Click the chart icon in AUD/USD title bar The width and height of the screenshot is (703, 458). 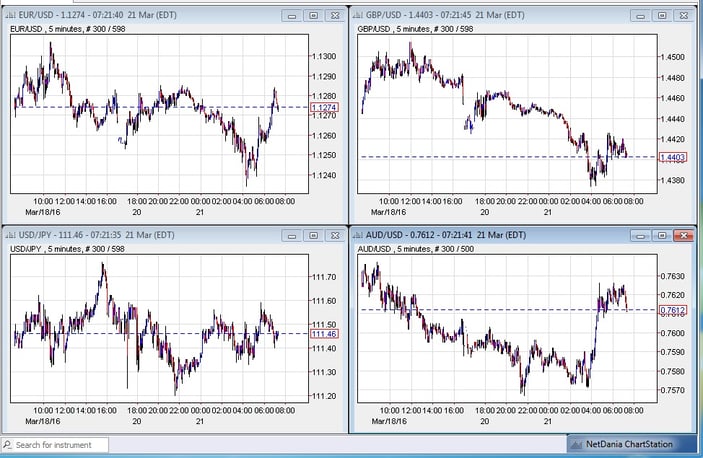[357, 235]
